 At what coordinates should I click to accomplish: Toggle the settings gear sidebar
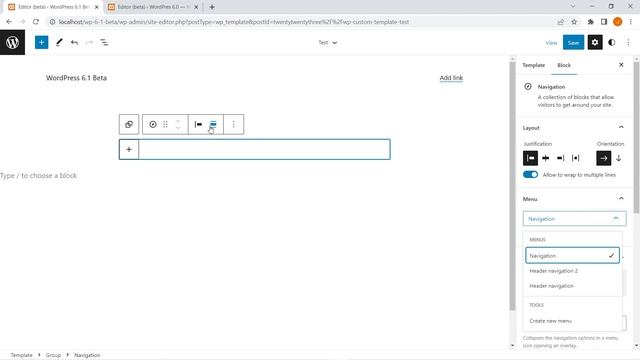click(595, 42)
